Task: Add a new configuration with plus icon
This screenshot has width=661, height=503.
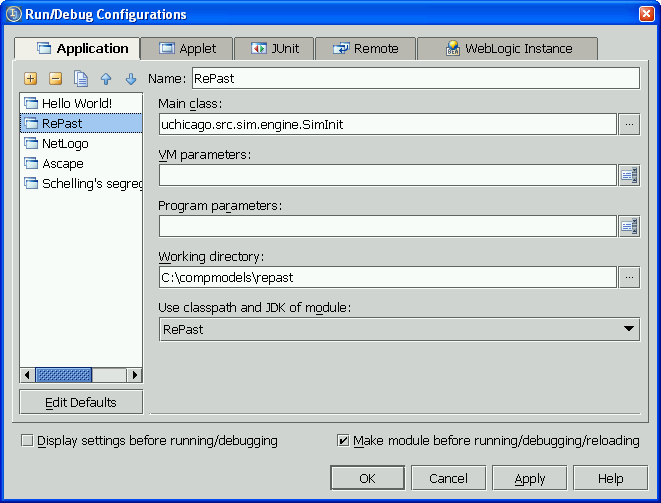Action: (x=30, y=78)
